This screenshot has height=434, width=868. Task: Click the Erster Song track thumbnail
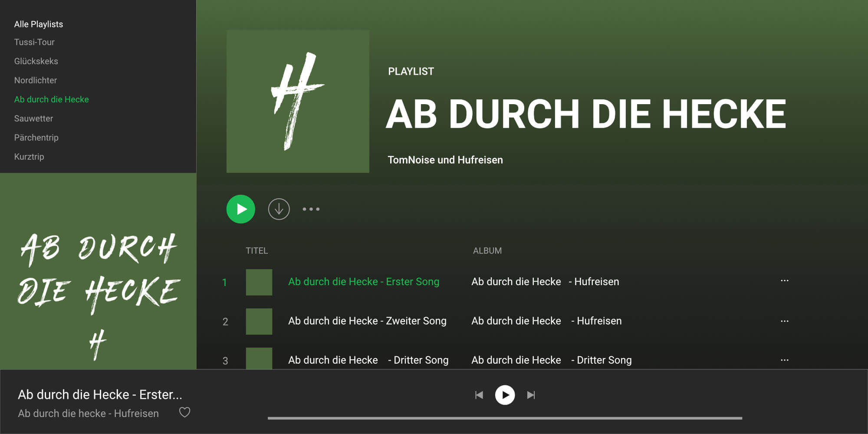tap(259, 282)
